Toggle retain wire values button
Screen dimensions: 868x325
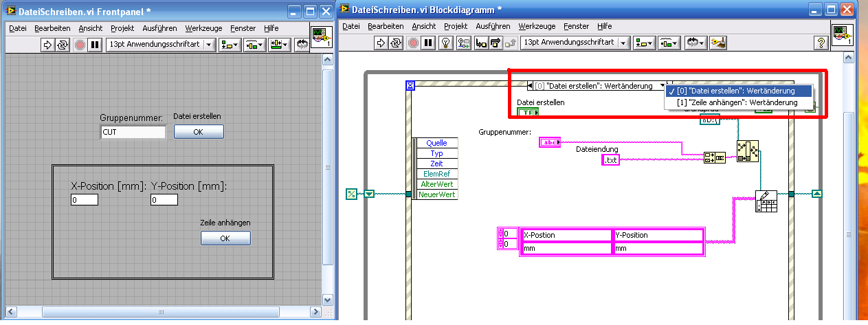[464, 43]
